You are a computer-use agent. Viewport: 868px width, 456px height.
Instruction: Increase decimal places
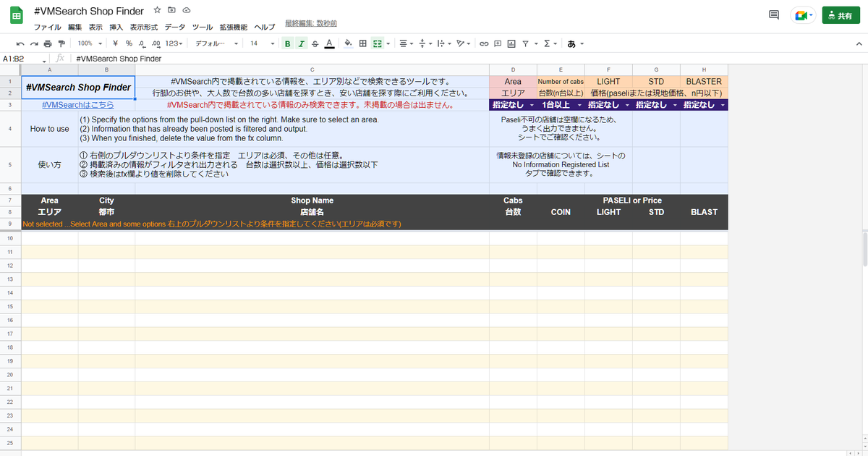pos(156,43)
